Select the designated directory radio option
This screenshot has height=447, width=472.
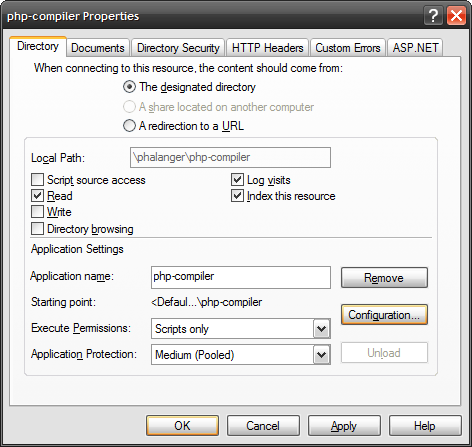pyautogui.click(x=129, y=87)
